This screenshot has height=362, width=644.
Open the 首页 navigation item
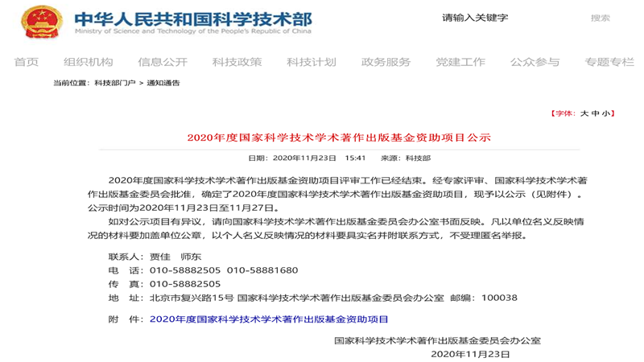pyautogui.click(x=27, y=62)
